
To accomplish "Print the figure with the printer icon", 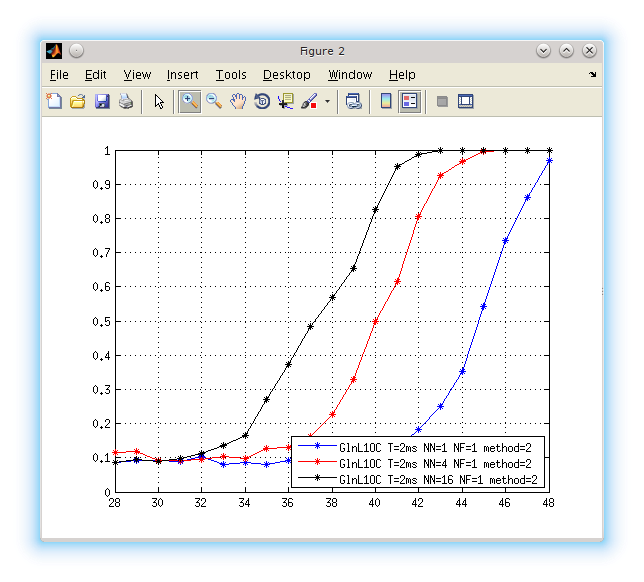I will coord(126,101).
